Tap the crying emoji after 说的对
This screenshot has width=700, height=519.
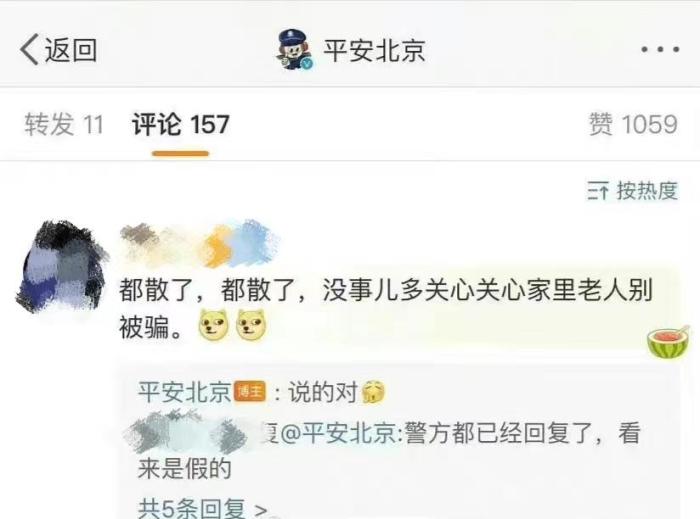tap(373, 393)
